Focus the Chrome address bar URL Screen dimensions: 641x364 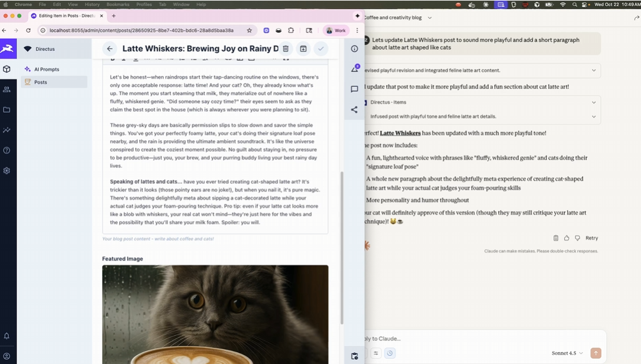141,30
